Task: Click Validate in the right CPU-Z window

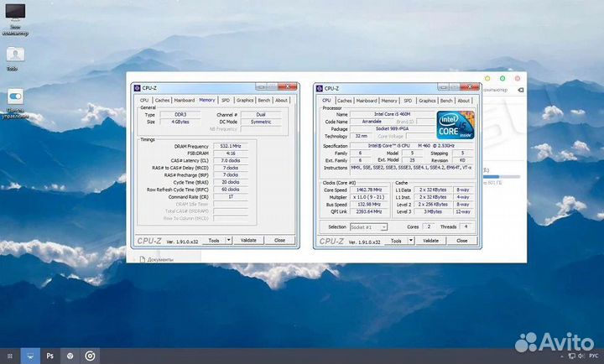Action: click(x=430, y=241)
